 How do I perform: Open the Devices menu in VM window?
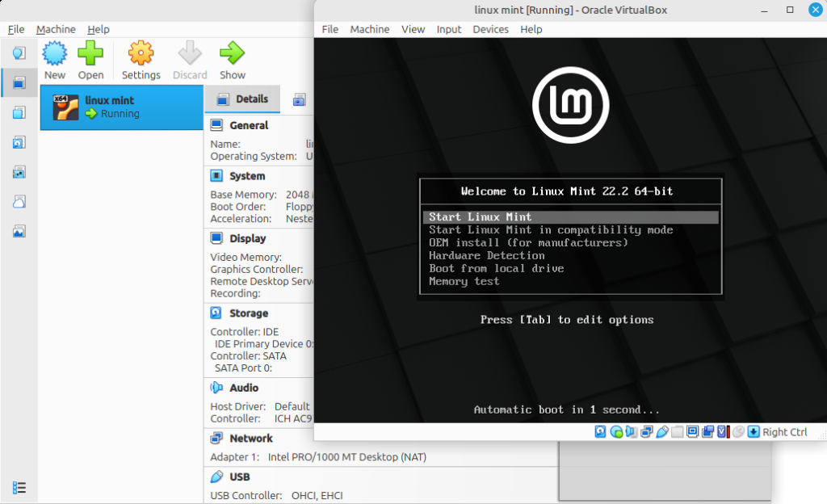tap(490, 29)
